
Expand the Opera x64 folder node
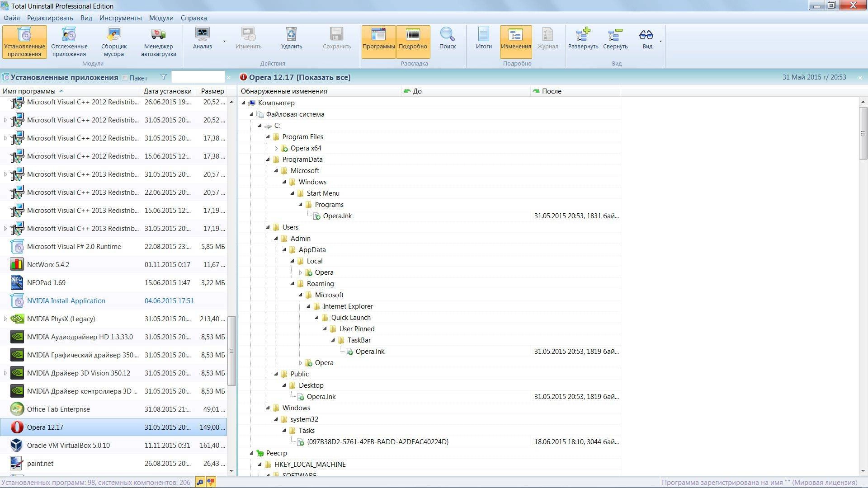tap(276, 148)
